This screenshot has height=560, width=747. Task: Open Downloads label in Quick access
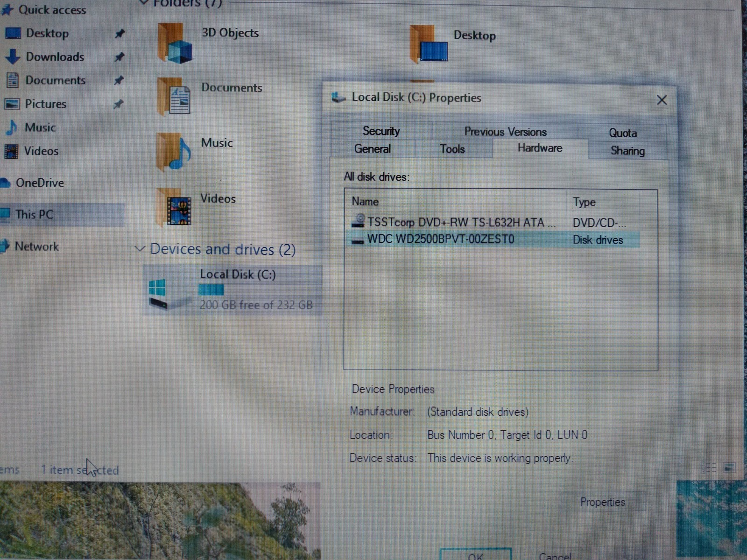click(55, 57)
